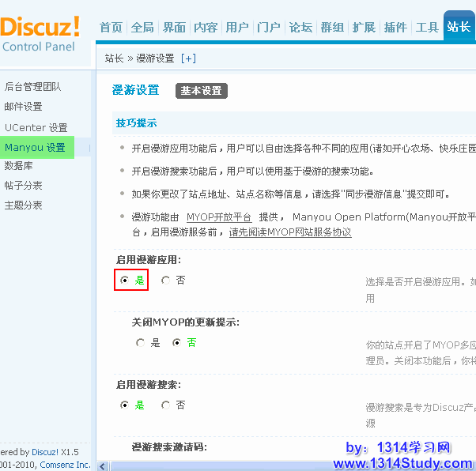Select 是 for 启用漫游应用
The image size is (476, 471).
(x=124, y=280)
